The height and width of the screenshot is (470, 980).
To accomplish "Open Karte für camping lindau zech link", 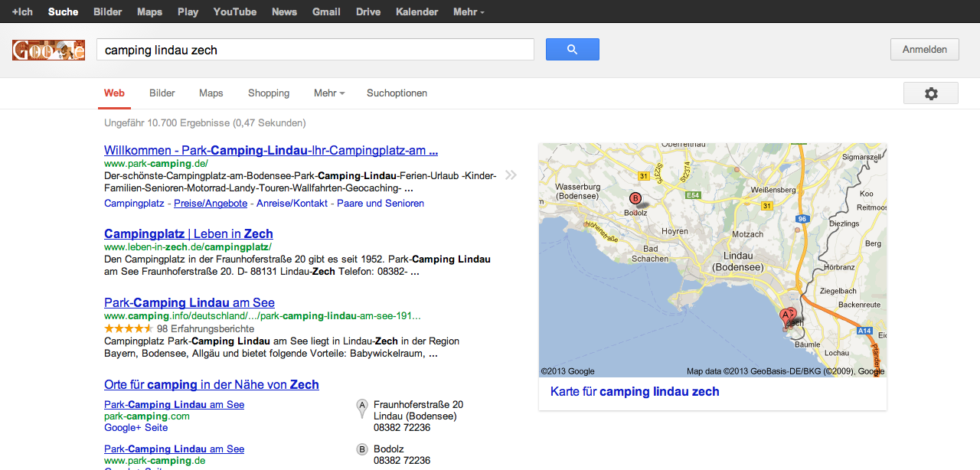I will (x=635, y=392).
